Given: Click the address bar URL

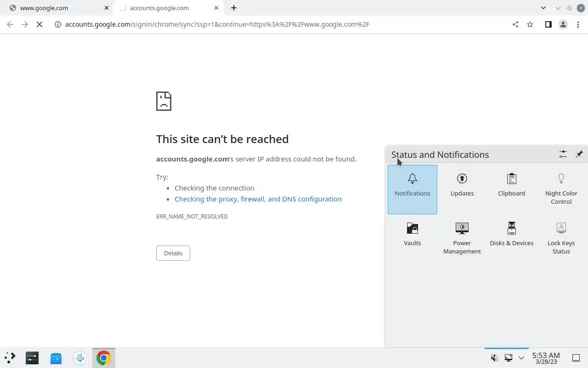Looking at the screenshot, I should click(217, 24).
